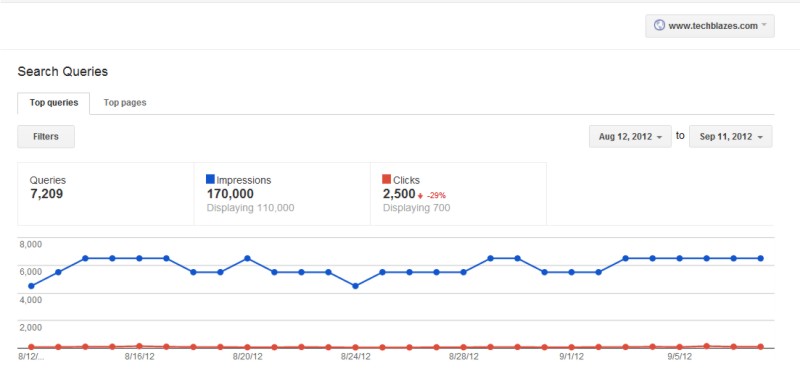
Task: Click the red clicks data point at 8/16/12
Action: coord(139,346)
